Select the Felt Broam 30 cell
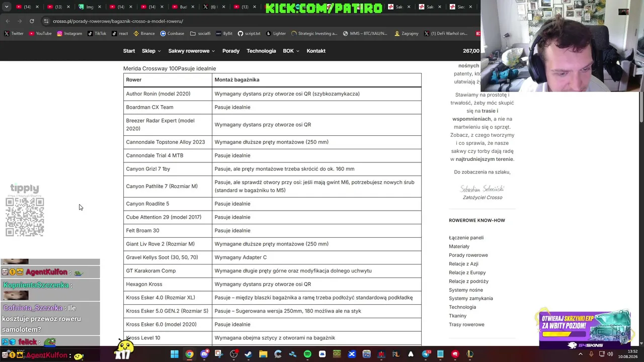 click(x=168, y=230)
